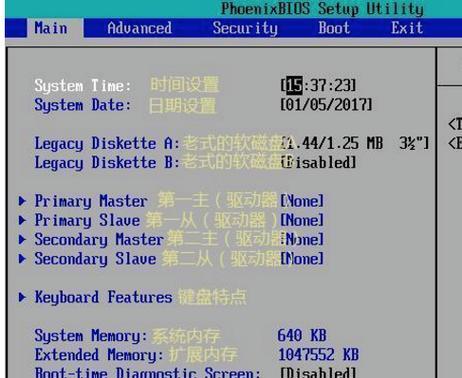The width and height of the screenshot is (462, 378).
Task: Click the System Date label
Action: point(83,105)
